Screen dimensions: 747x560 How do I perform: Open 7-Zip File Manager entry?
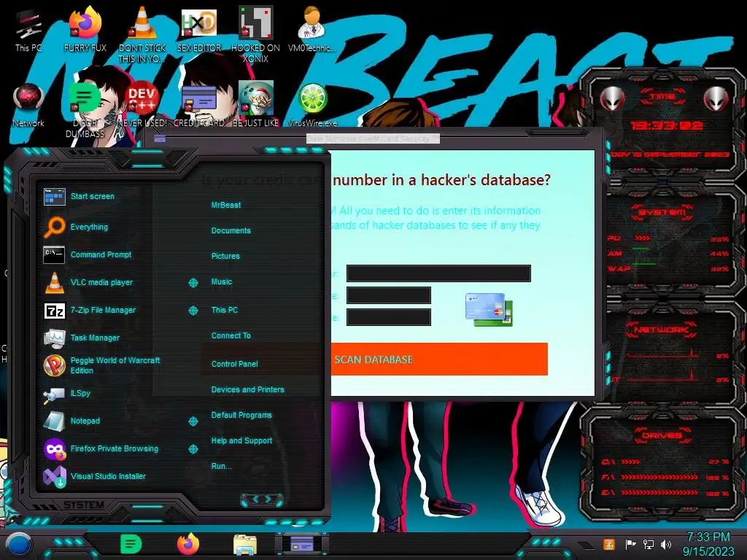(x=103, y=310)
